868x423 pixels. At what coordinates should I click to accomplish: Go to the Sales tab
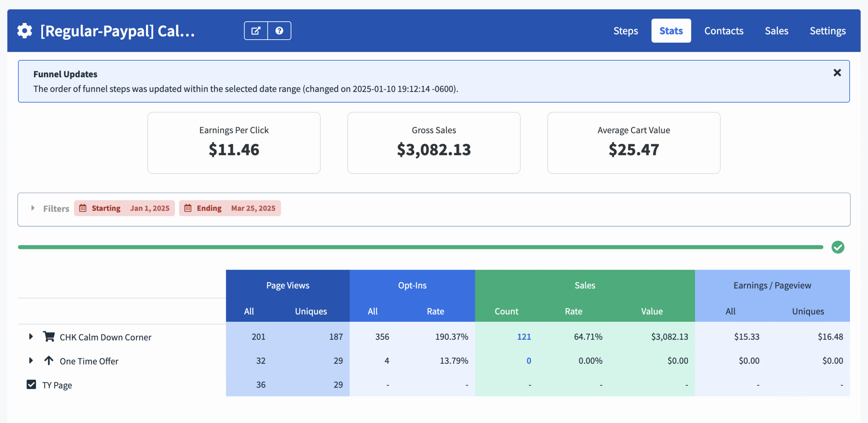(x=776, y=31)
